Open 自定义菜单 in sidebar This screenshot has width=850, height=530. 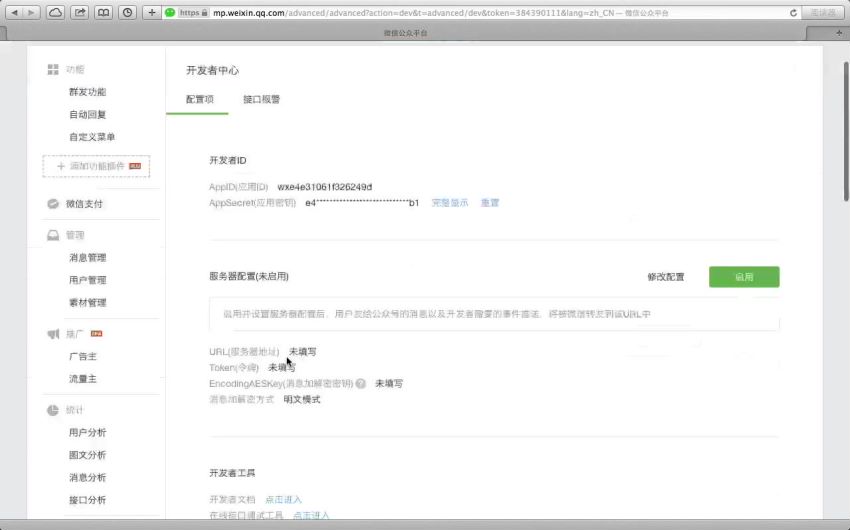92,137
